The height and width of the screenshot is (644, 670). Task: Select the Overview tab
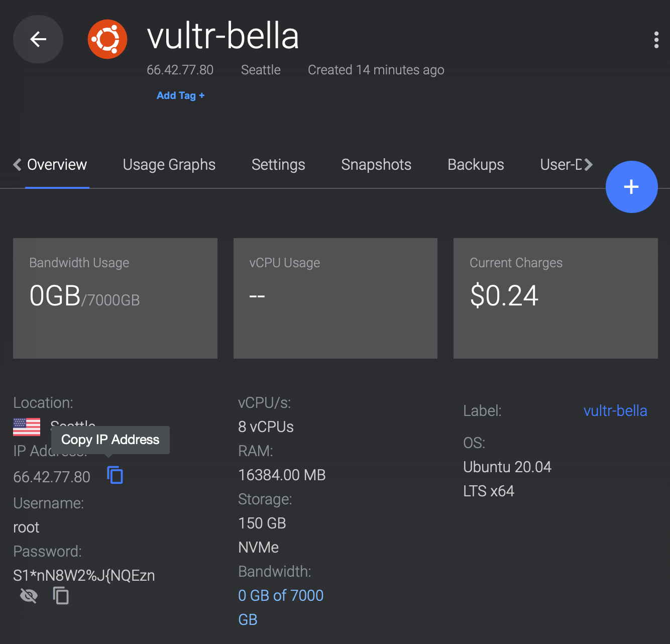pos(57,165)
